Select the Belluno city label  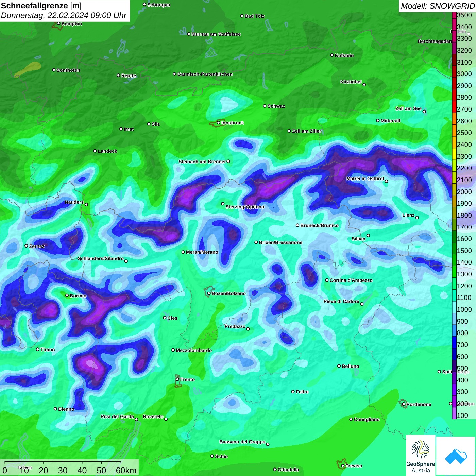pyautogui.click(x=350, y=366)
